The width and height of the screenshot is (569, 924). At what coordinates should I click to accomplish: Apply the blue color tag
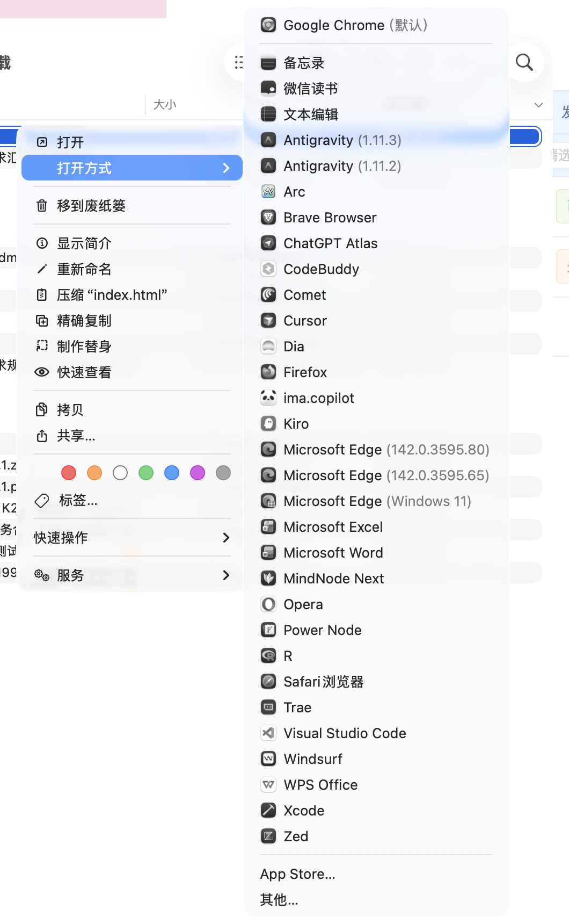(x=172, y=473)
